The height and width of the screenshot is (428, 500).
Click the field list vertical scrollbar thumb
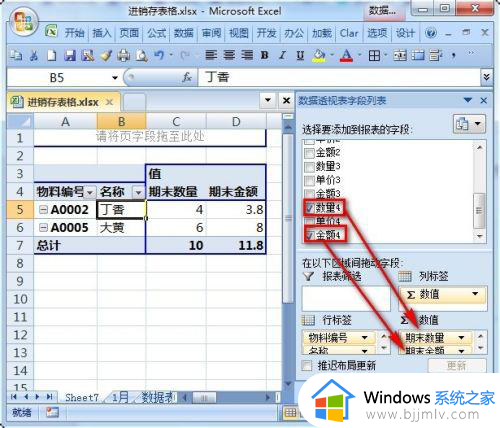coord(479,211)
